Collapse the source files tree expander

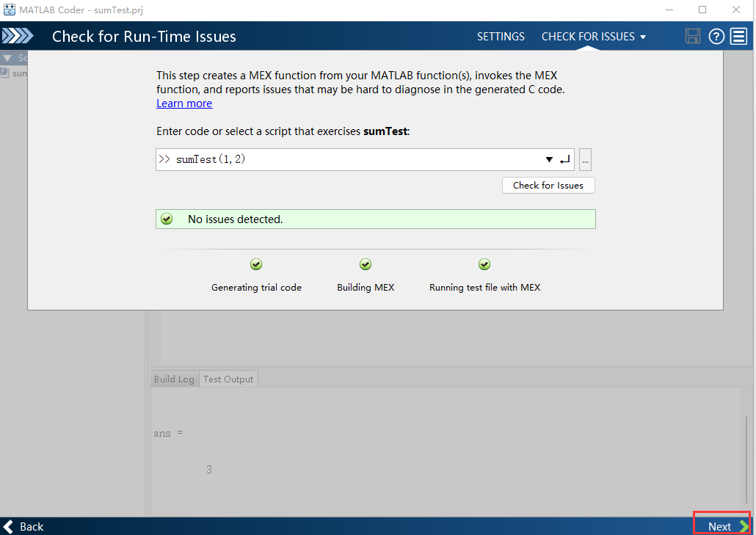tap(7, 58)
